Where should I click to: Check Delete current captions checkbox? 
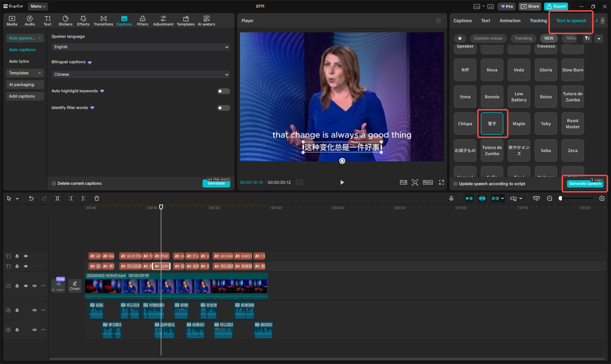(54, 183)
